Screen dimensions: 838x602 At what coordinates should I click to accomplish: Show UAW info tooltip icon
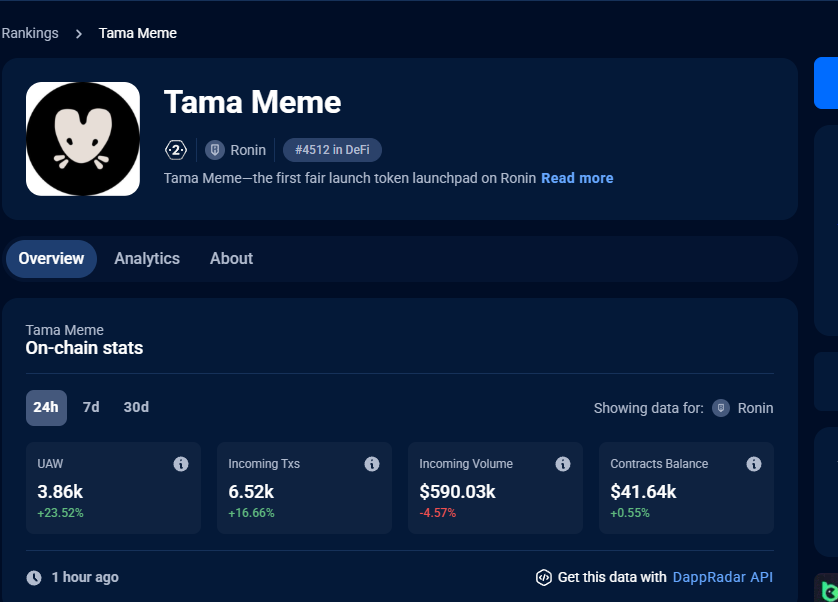click(x=181, y=464)
